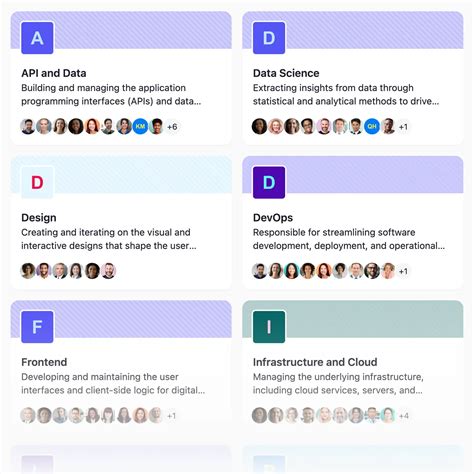Viewport: 474px width, 474px height.
Task: Open the API and Data team title
Action: [54, 73]
